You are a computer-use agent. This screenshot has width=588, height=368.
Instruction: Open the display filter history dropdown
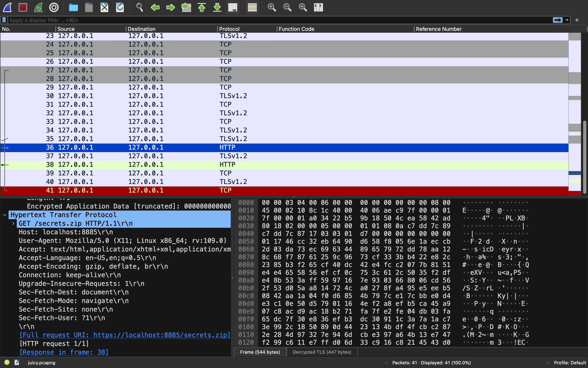point(567,20)
